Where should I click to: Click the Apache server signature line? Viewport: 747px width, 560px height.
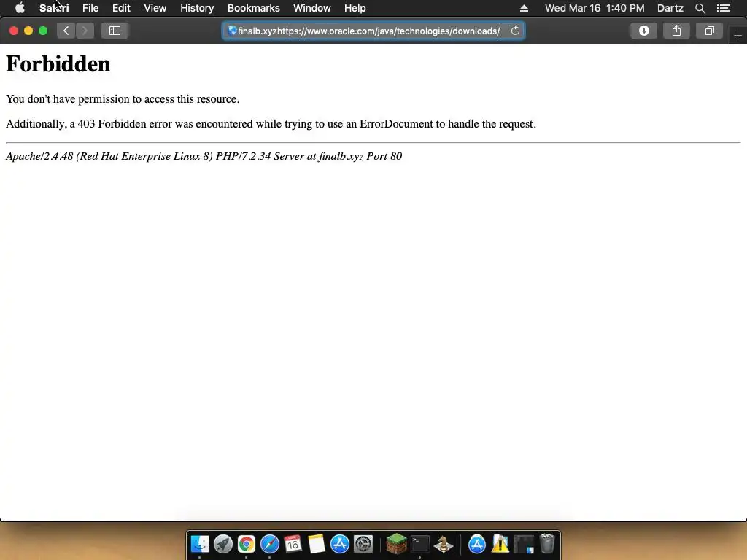click(x=204, y=156)
